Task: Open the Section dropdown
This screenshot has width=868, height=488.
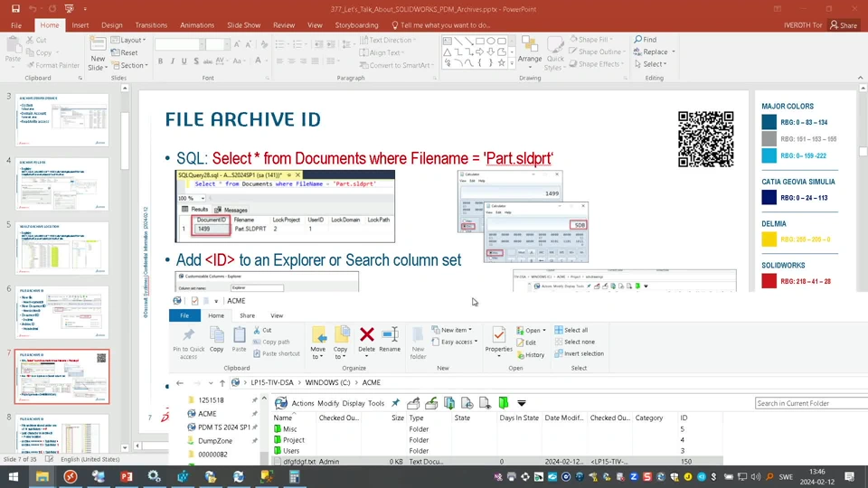Action: pyautogui.click(x=129, y=65)
